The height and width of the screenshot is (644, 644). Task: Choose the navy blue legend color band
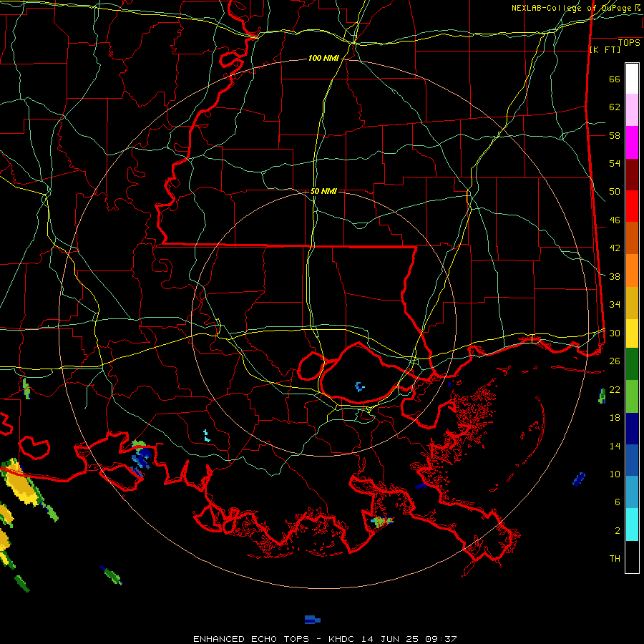pos(632,429)
